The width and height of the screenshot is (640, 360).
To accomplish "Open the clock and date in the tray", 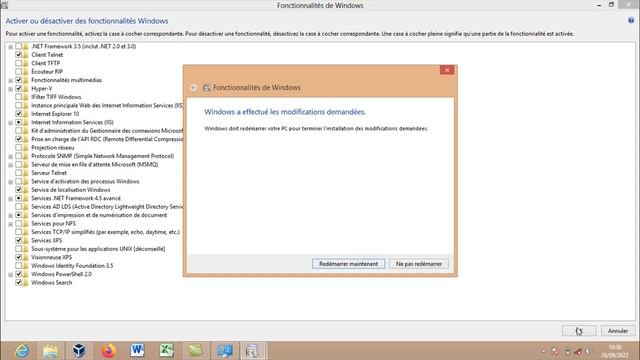I will [x=614, y=351].
